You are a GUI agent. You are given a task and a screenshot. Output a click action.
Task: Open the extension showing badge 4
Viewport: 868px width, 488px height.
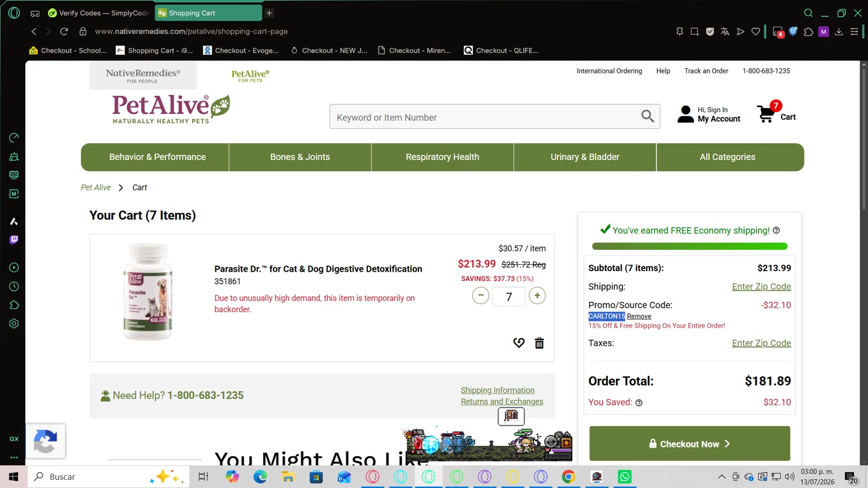[x=778, y=32]
